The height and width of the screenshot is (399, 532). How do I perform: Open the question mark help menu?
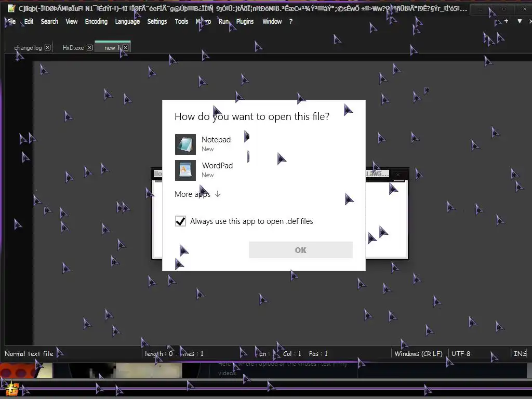tap(291, 21)
